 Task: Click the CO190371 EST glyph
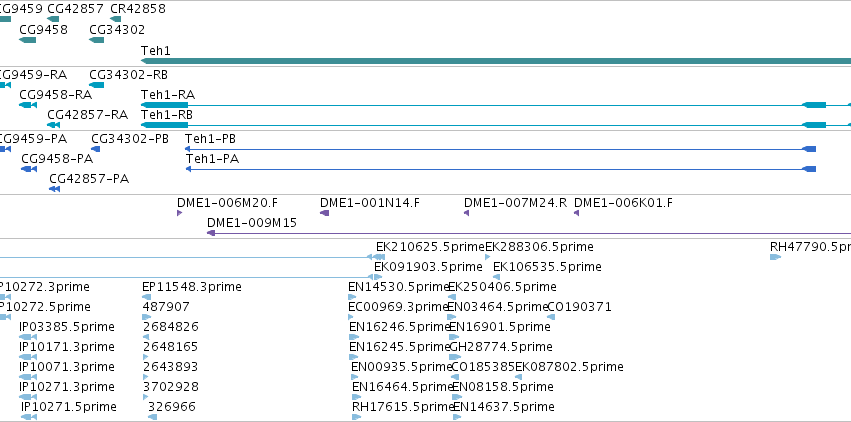pos(551,317)
